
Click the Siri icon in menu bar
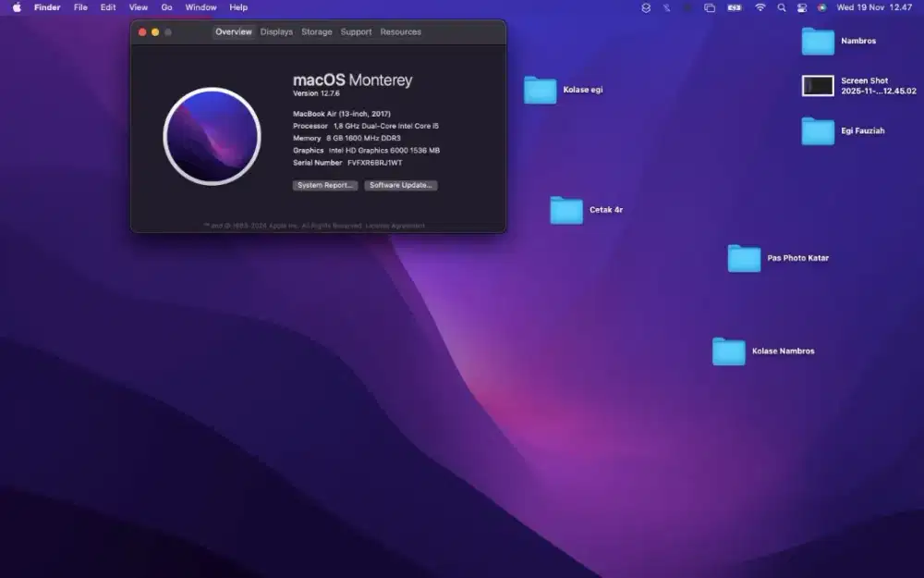click(821, 7)
